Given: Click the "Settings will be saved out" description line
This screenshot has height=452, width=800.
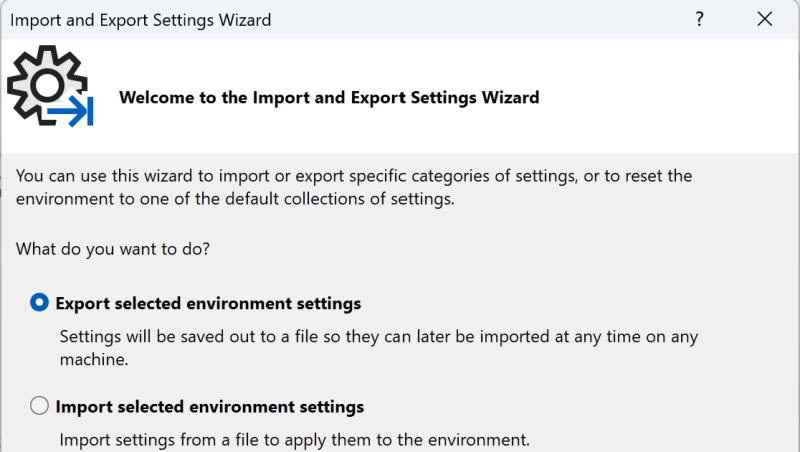Looking at the screenshot, I should pos(378,337).
